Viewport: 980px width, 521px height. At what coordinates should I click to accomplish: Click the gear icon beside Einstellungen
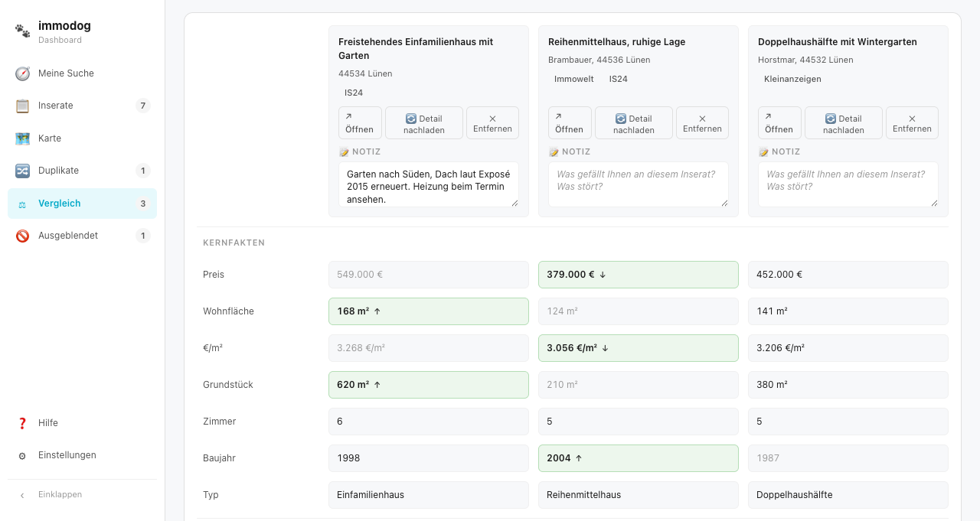pos(22,455)
